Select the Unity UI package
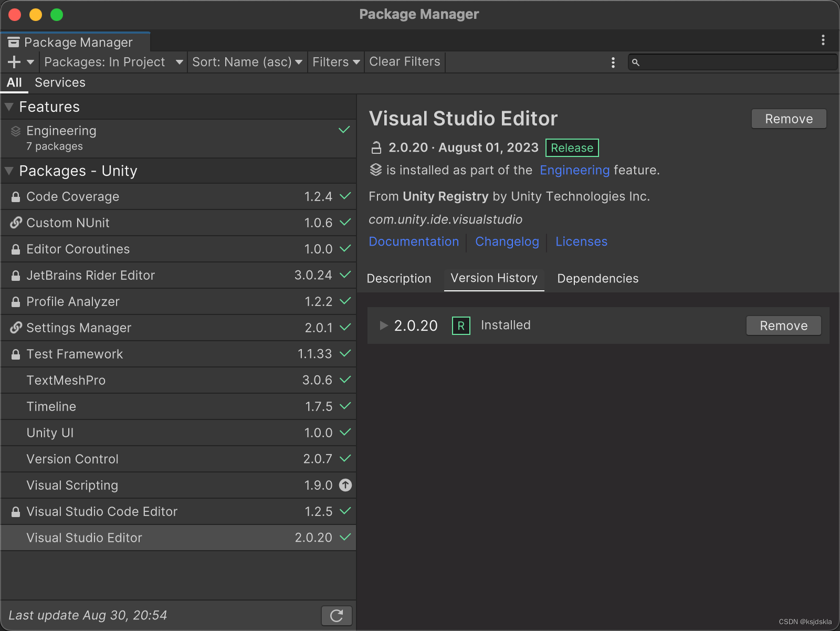 pyautogui.click(x=178, y=433)
